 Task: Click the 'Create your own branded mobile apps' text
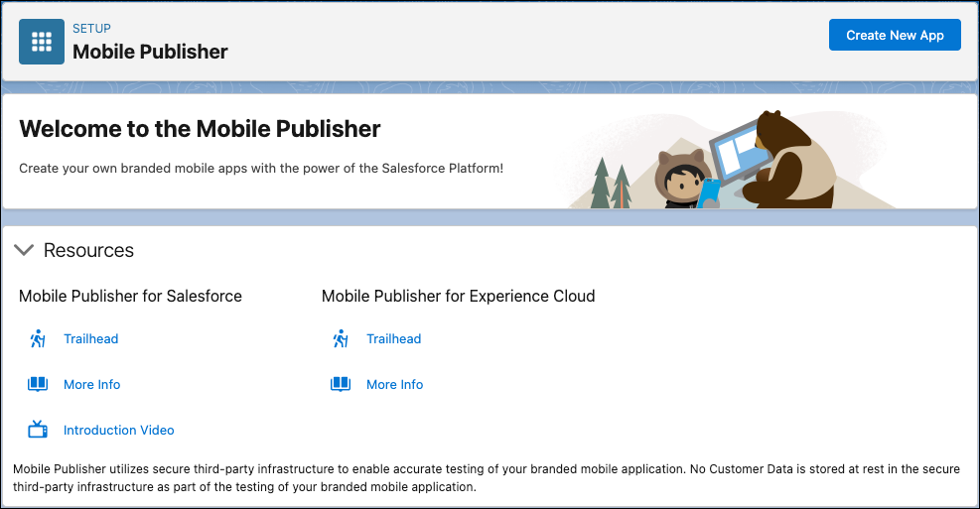click(x=260, y=168)
